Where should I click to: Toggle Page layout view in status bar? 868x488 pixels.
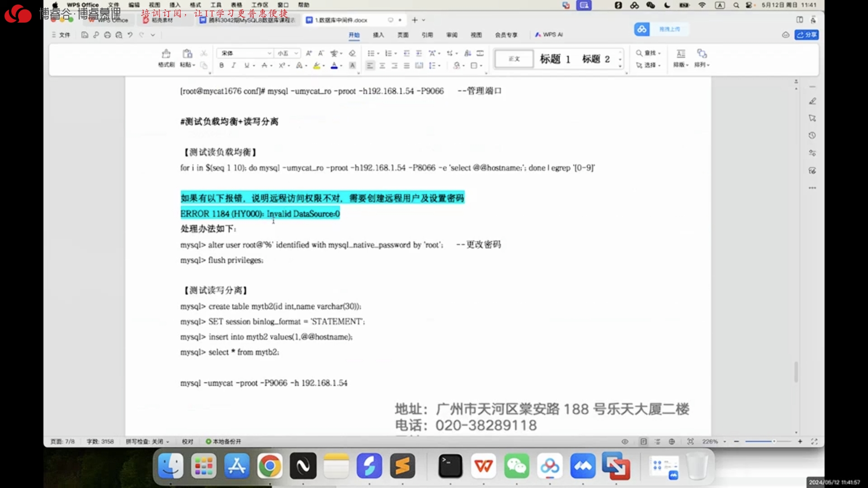[x=643, y=441]
